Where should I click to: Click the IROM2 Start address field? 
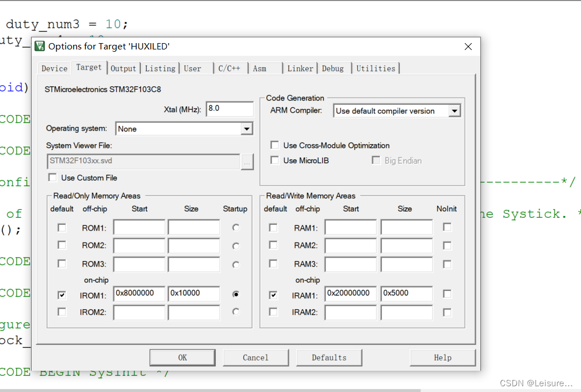pyautogui.click(x=139, y=313)
